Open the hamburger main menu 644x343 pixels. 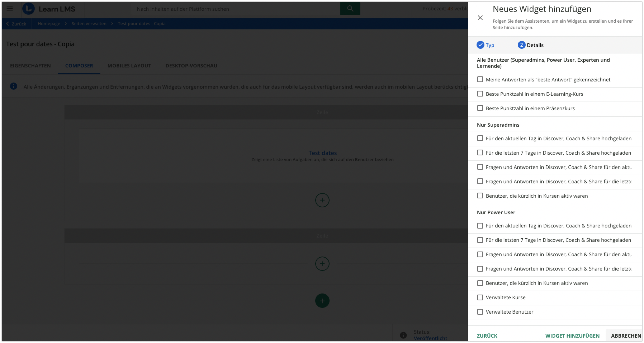(10, 9)
